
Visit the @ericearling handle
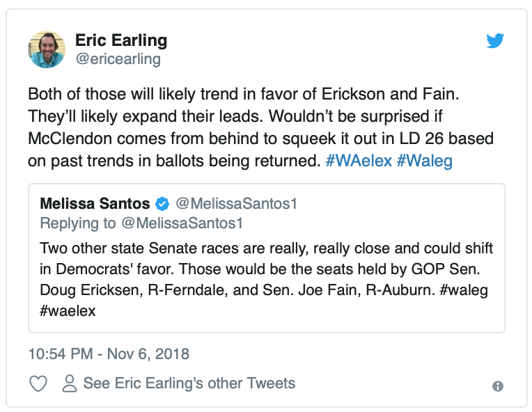pyautogui.click(x=118, y=58)
